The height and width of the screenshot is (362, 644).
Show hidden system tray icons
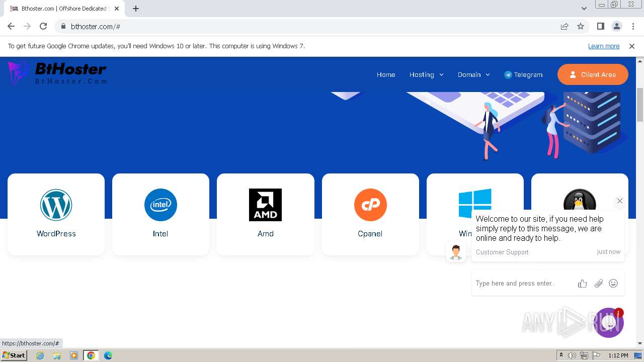[x=561, y=355]
